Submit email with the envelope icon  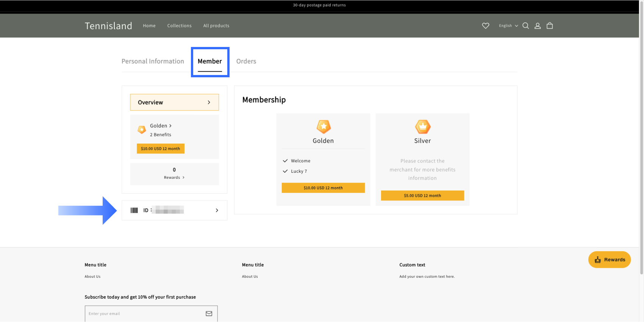point(209,314)
